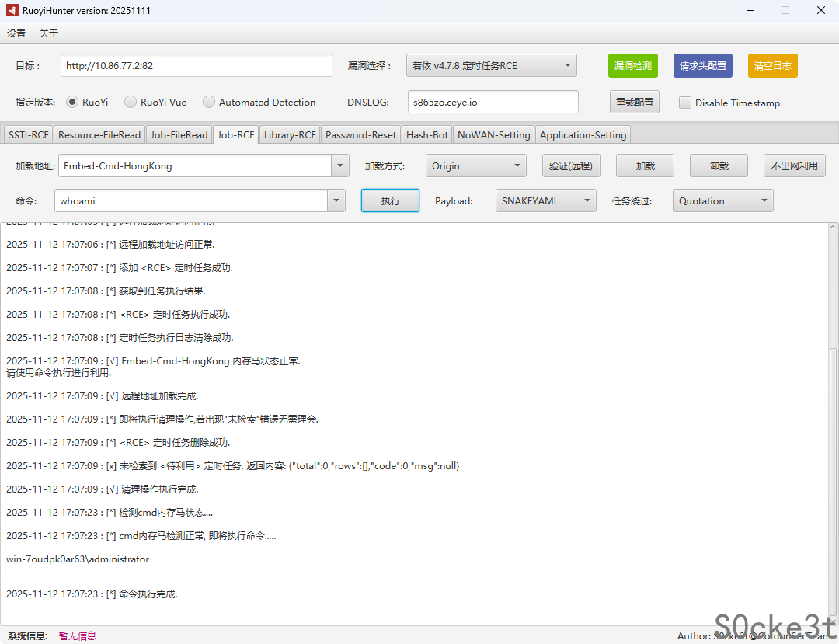Click the 检测cmd内存马状态 log line
This screenshot has width=839, height=644.
point(110,513)
